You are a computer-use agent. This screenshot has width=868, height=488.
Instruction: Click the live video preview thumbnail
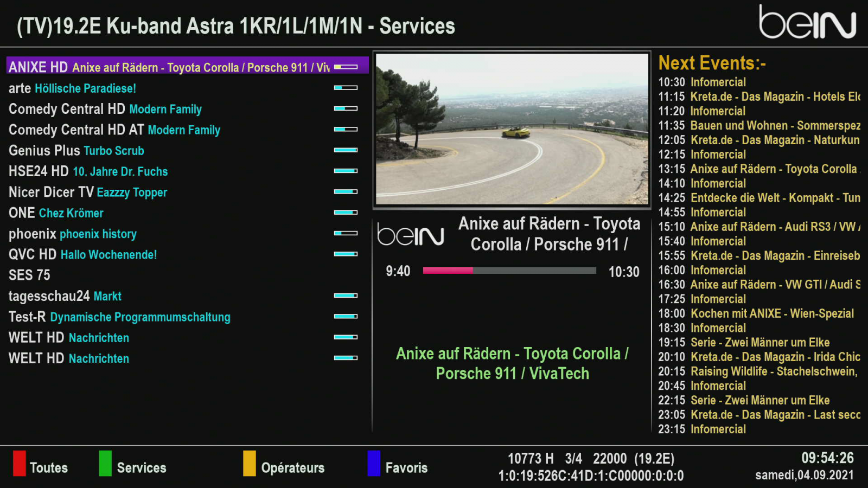click(x=512, y=129)
